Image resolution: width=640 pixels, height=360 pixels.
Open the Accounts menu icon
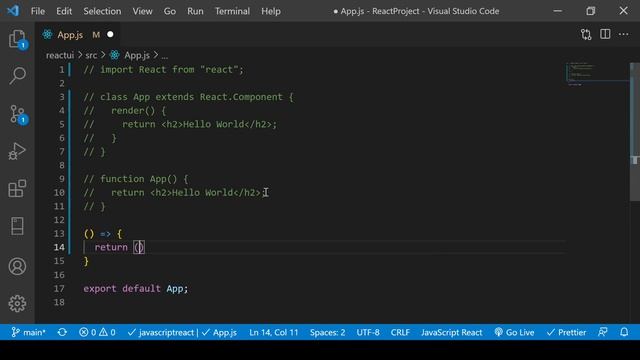pyautogui.click(x=18, y=267)
